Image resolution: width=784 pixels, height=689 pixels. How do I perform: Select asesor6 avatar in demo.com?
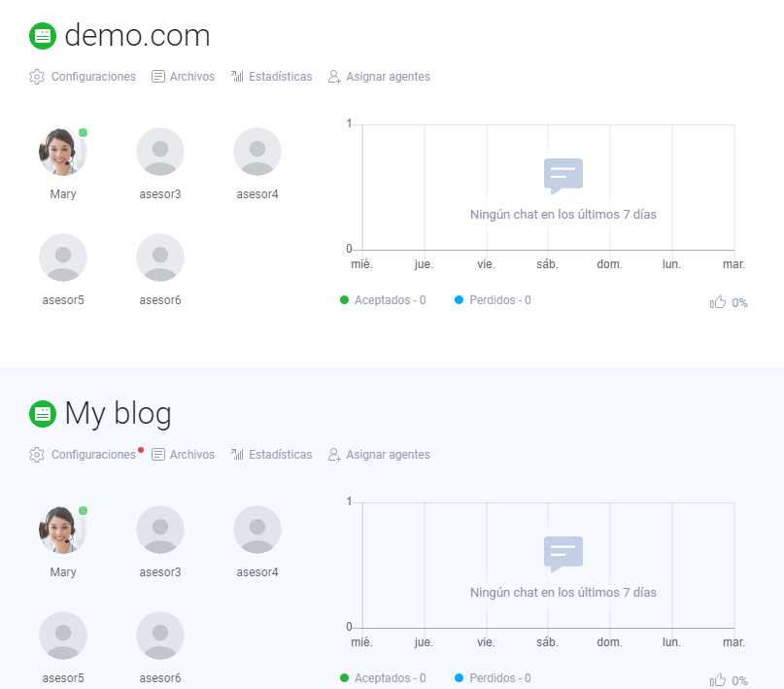pos(160,258)
